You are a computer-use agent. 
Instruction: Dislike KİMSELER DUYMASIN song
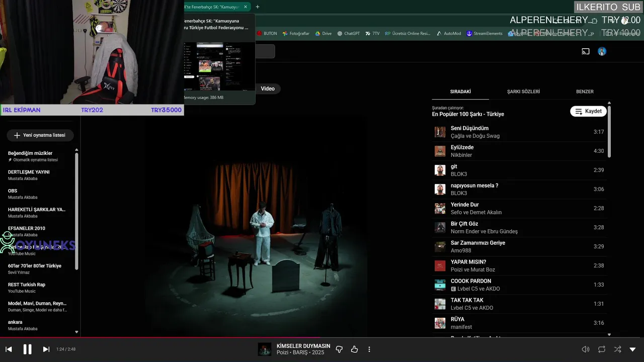point(339,349)
